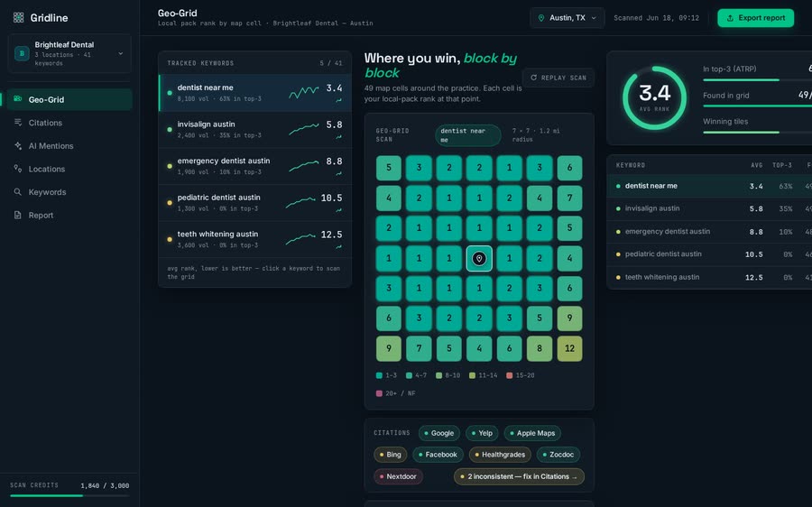Click the Export report button
Screen dimensions: 812x507
[x=755, y=18]
